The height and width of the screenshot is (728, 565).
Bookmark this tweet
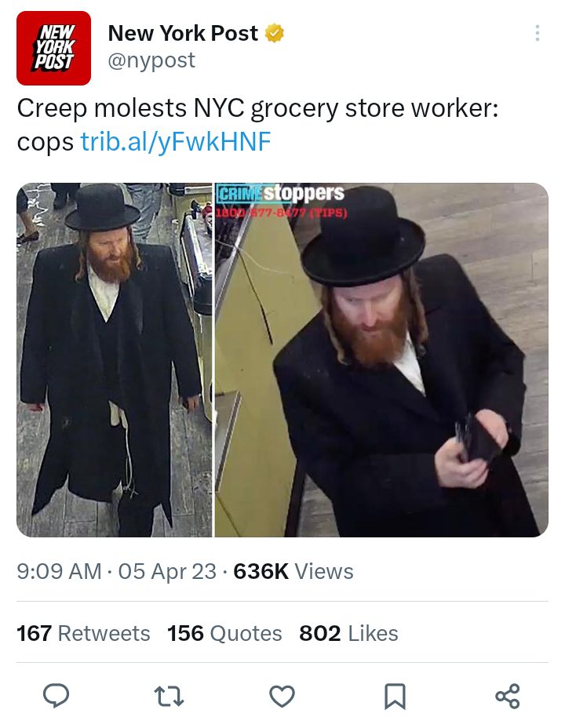tap(395, 696)
